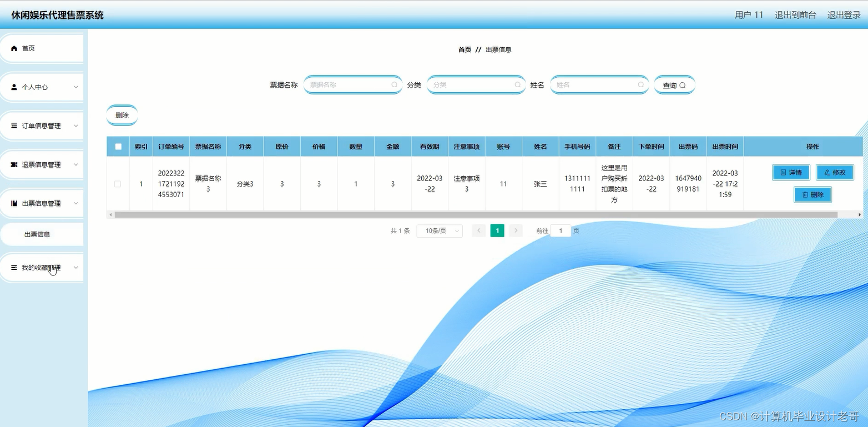The image size is (868, 427).
Task: Click the table scrollbar right arrow
Action: click(860, 214)
